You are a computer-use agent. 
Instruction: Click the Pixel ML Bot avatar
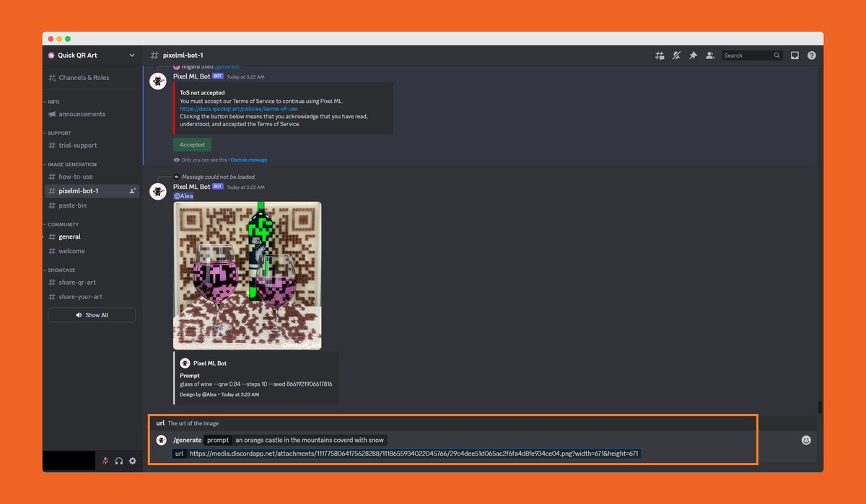pyautogui.click(x=158, y=191)
